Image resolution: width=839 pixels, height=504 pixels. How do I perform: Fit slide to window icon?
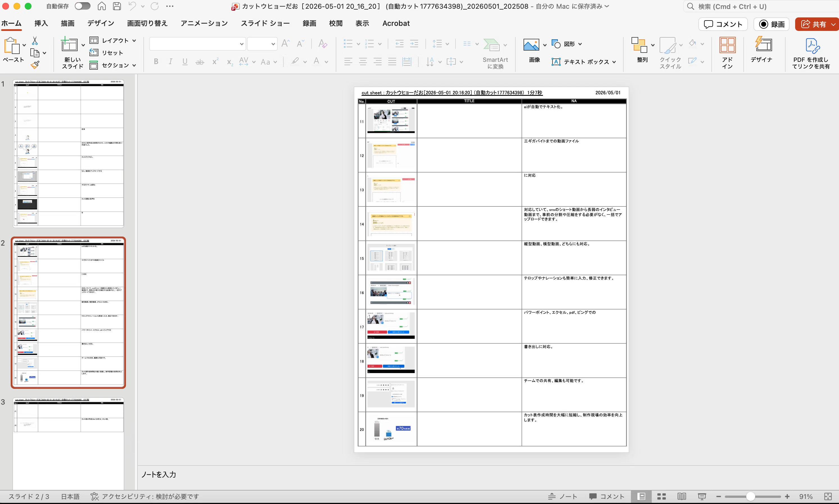[x=828, y=496]
